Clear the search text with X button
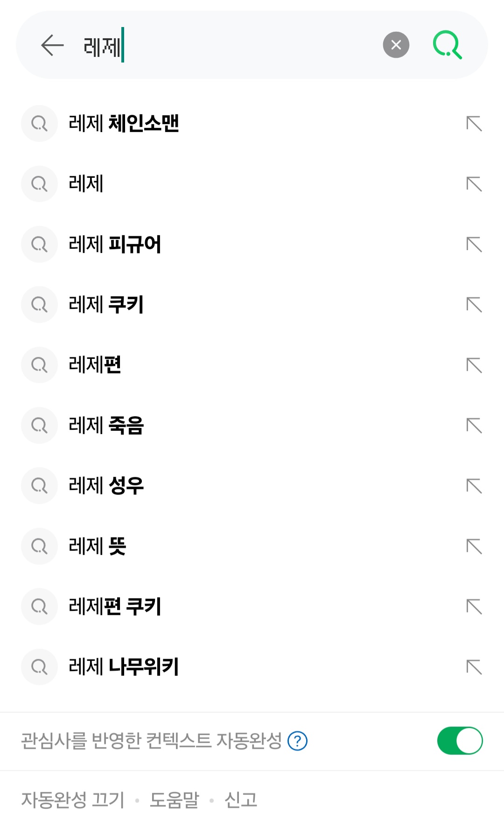504x822 pixels. point(396,45)
